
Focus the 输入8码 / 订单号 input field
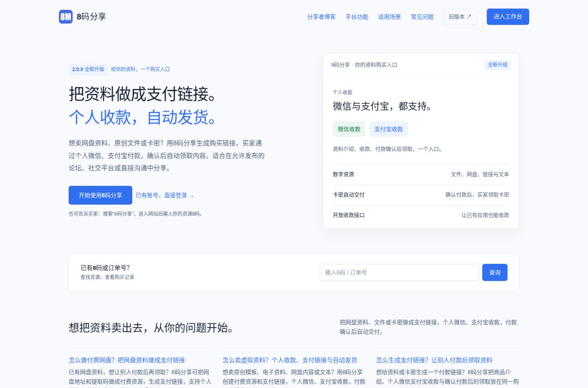point(399,272)
